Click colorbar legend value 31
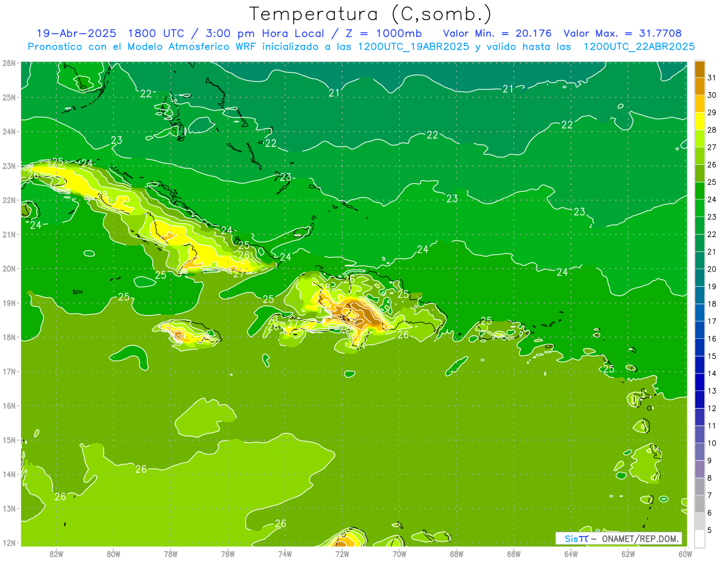Screen dimensions: 728x562 pos(712,78)
